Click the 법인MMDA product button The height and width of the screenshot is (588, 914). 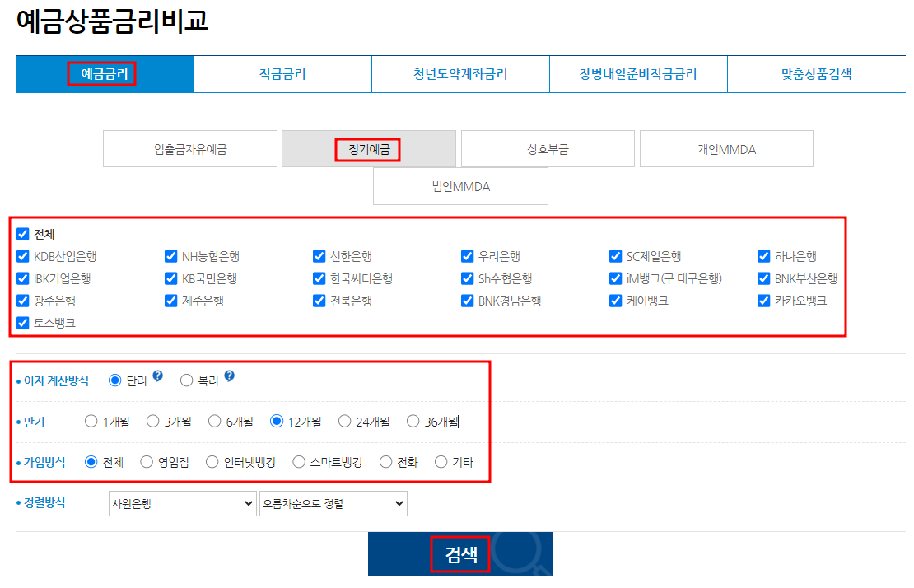[460, 185]
